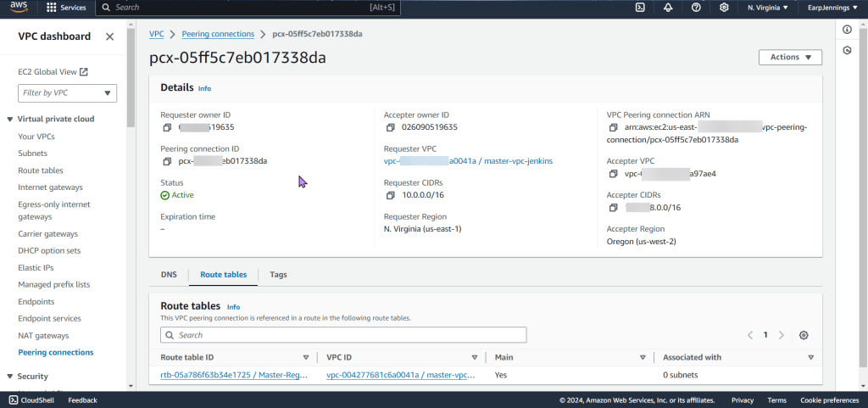Screen dimensions: 868x408
Task: Switch to the DNS tab
Action: point(169,275)
